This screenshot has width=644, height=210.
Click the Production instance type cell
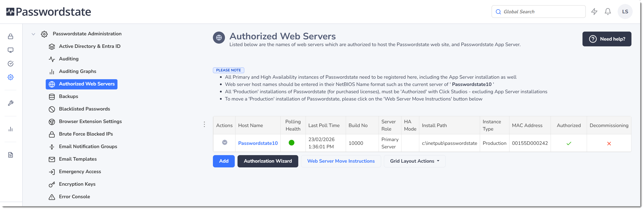(494, 143)
